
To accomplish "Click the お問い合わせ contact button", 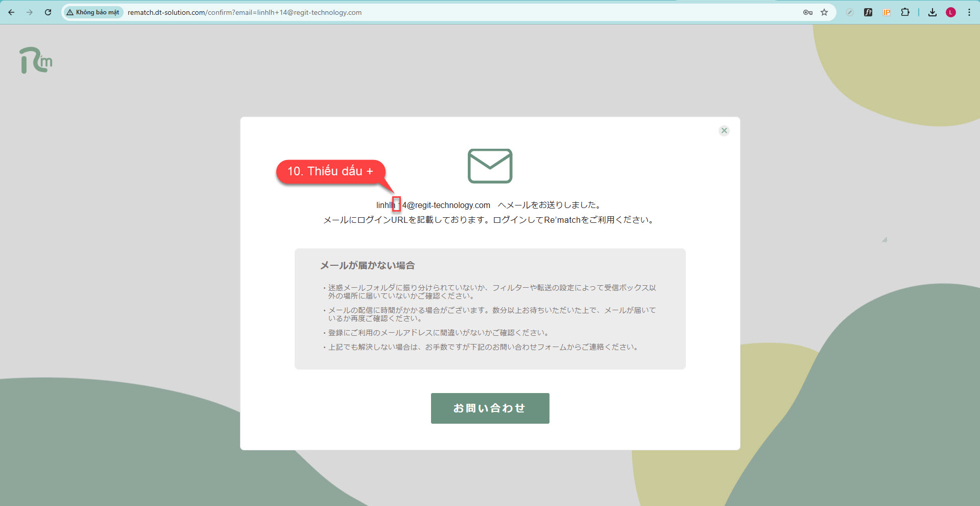I will tap(490, 408).
